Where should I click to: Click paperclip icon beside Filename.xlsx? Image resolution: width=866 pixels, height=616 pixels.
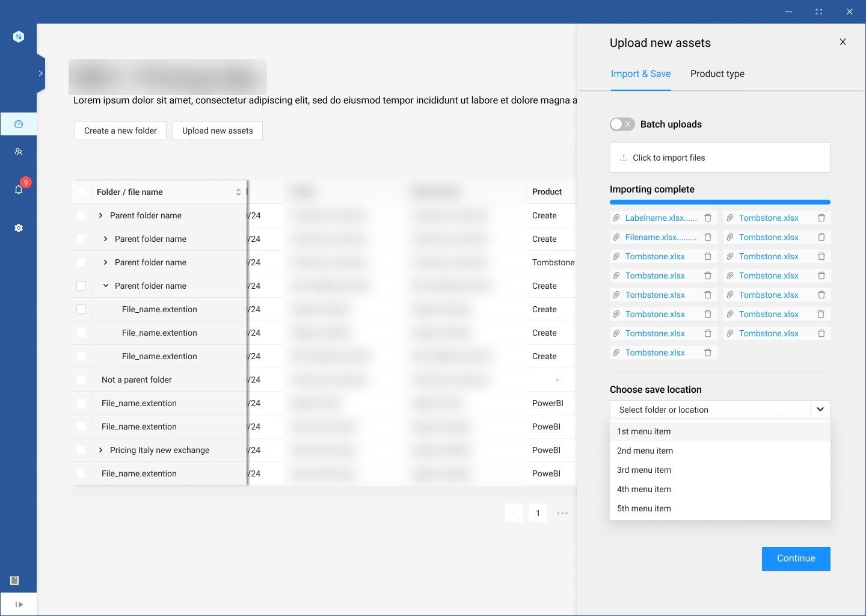616,237
